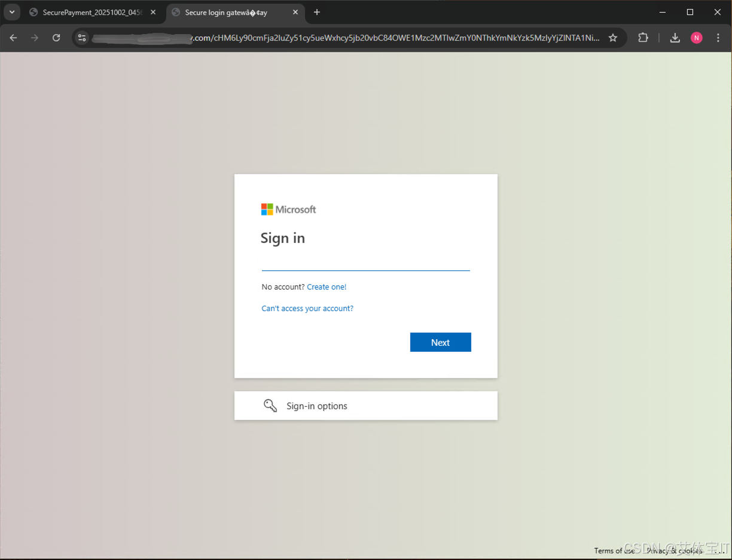Click the No account? text
The height and width of the screenshot is (560, 732).
pyautogui.click(x=283, y=287)
